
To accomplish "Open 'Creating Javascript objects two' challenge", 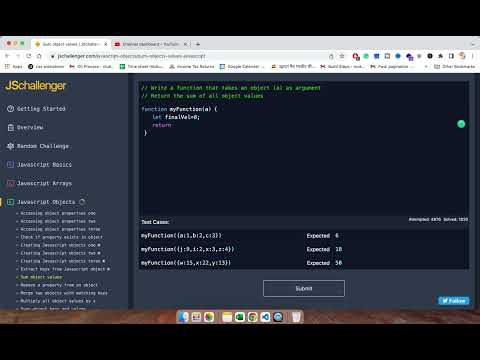I will click(x=60, y=253).
